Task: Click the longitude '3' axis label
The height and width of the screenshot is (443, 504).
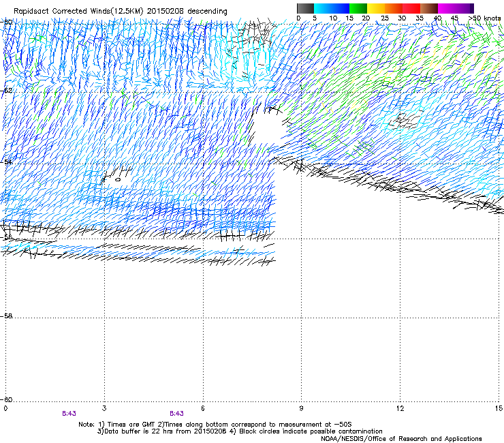Action: (x=104, y=408)
